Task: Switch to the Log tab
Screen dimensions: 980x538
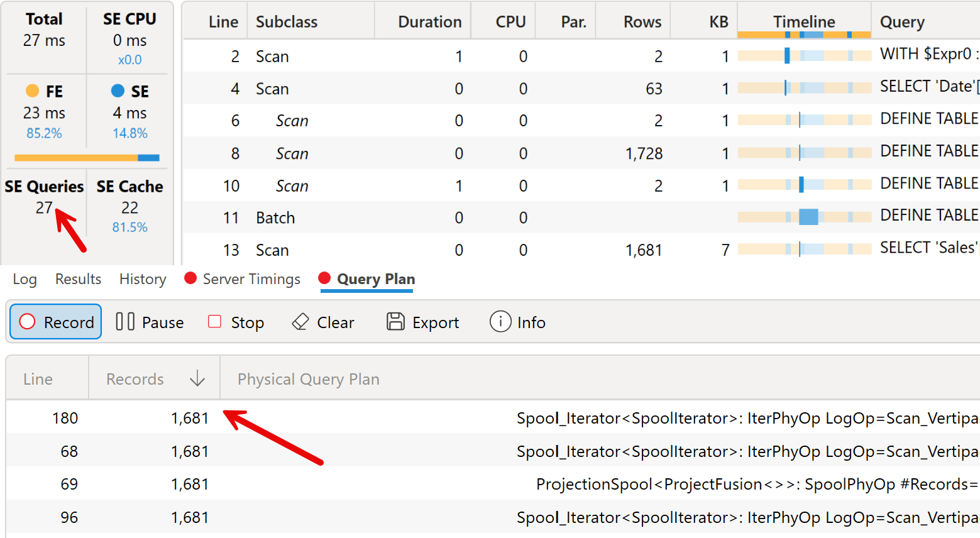Action: (x=25, y=279)
